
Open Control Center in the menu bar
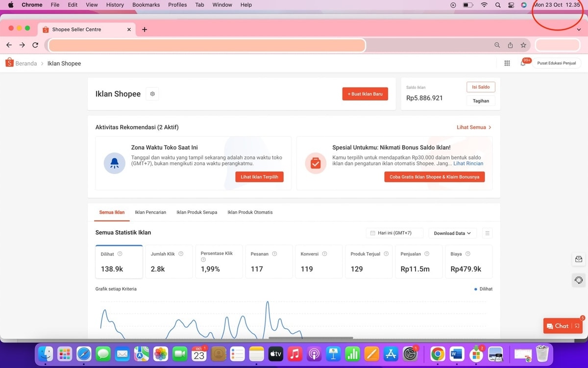tap(511, 5)
